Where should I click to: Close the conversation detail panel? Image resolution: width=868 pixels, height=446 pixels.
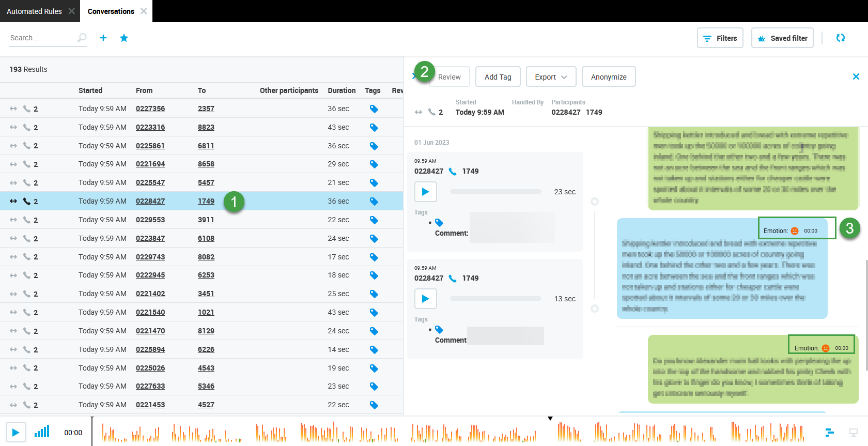pos(856,76)
